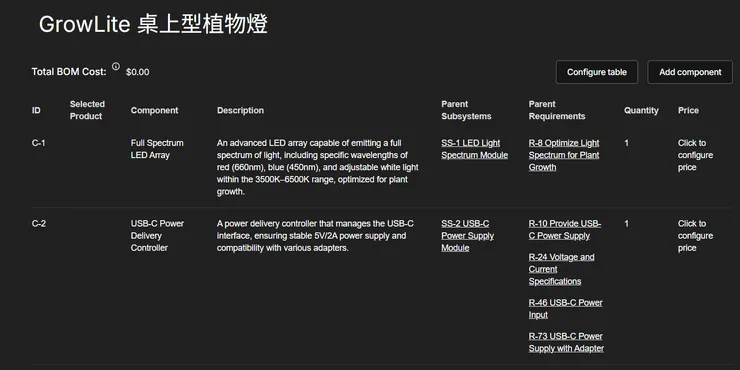The image size is (740, 370).
Task: Click the power delivery controller description text
Action: point(315,235)
